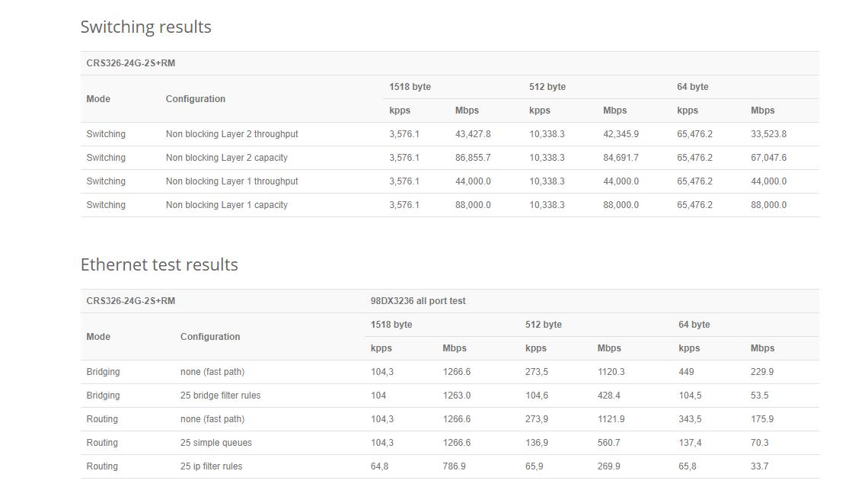Image resolution: width=868 pixels, height=487 pixels.
Task: Click 'Non blocking Layer 1 capacity' cell
Action: click(x=226, y=205)
